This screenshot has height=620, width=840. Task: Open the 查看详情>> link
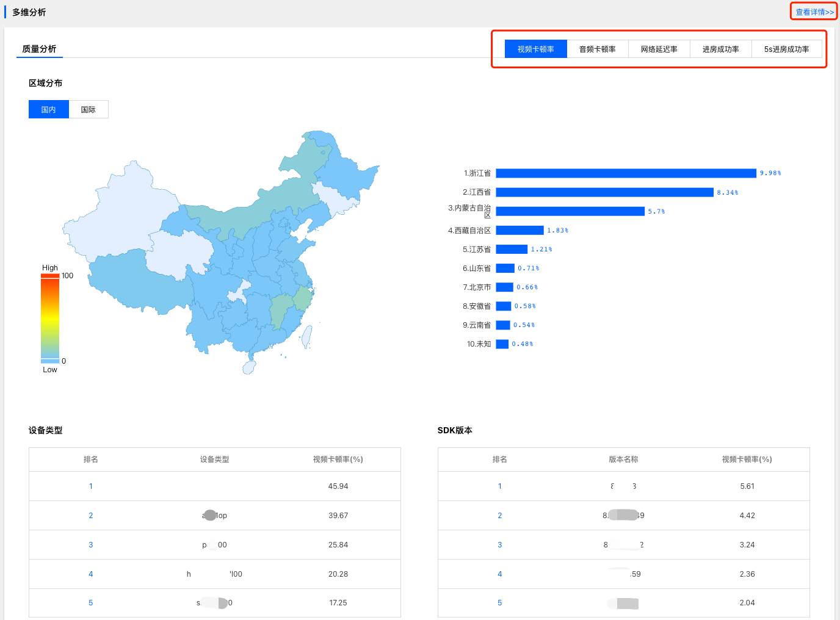tap(814, 12)
